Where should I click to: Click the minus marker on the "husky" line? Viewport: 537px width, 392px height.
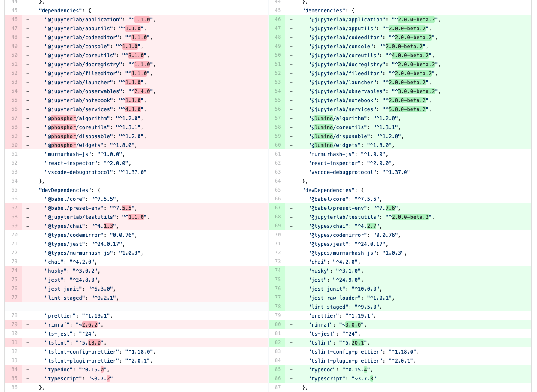(x=27, y=271)
